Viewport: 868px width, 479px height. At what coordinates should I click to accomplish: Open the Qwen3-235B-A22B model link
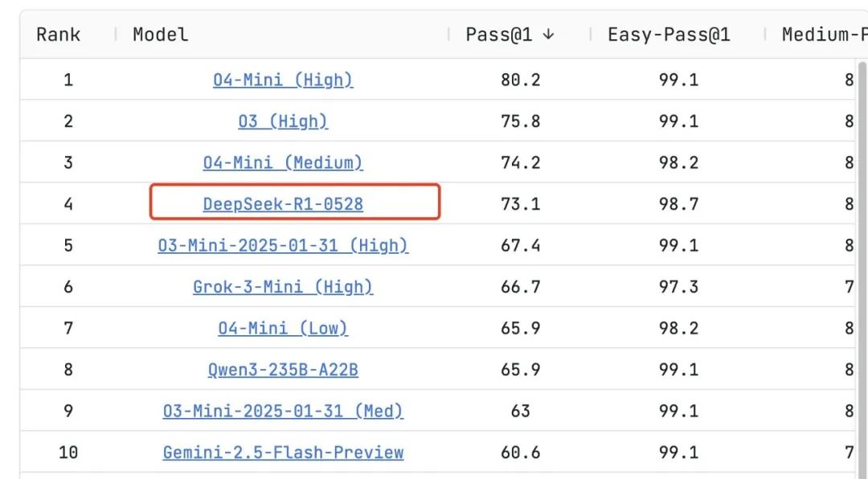click(x=283, y=370)
